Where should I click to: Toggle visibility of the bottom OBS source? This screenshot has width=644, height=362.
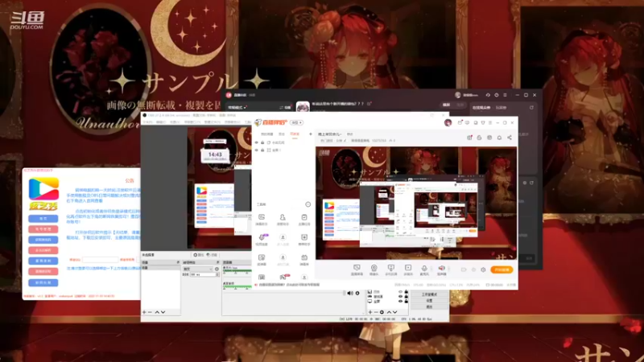click(x=400, y=301)
